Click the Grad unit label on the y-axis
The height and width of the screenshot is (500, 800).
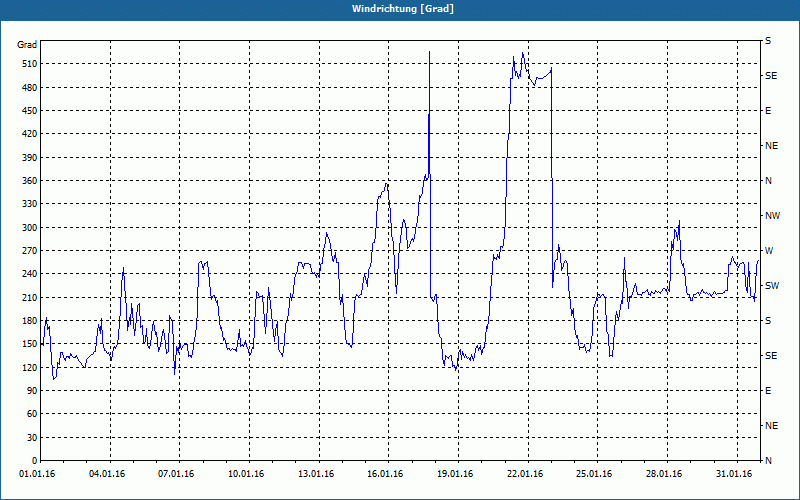pyautogui.click(x=27, y=45)
